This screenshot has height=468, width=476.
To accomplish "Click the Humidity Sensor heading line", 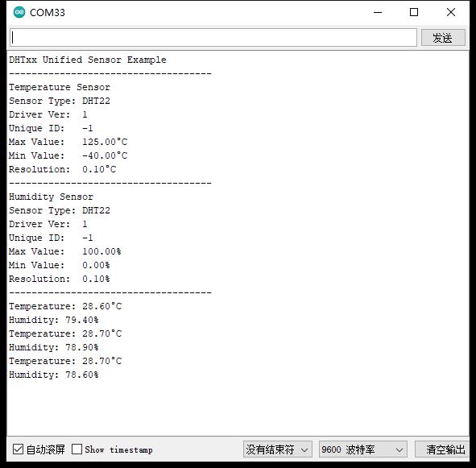I will click(x=51, y=197).
